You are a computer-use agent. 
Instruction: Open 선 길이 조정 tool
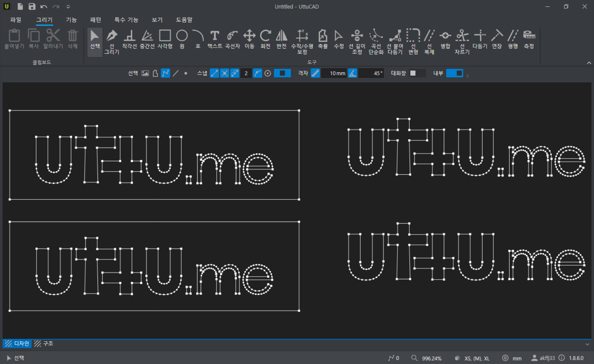357,42
